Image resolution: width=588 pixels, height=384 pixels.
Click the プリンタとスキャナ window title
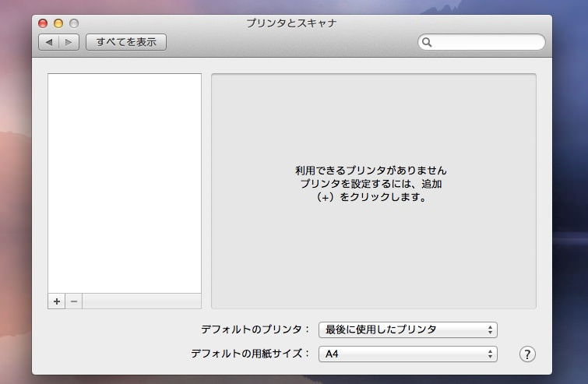[x=291, y=23]
